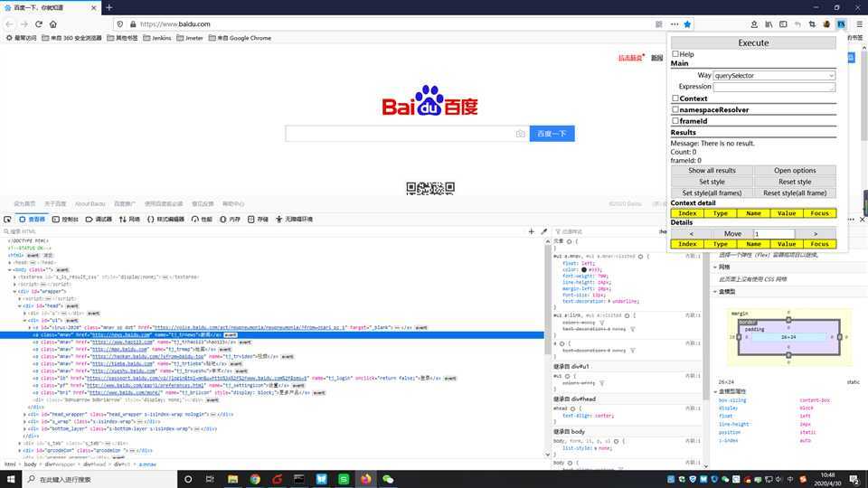Tick the Help checkbox
The height and width of the screenshot is (488, 868).
[x=675, y=54]
